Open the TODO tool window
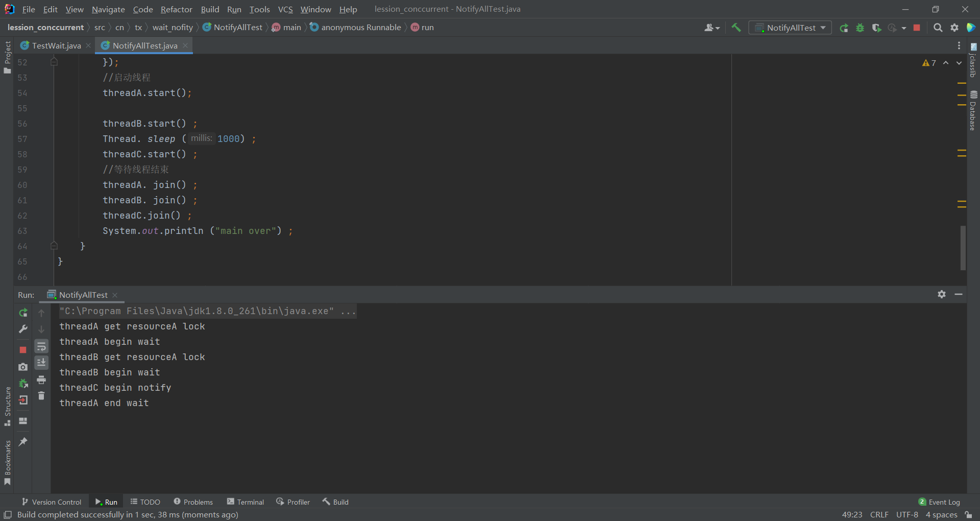This screenshot has height=521, width=980. [x=145, y=502]
